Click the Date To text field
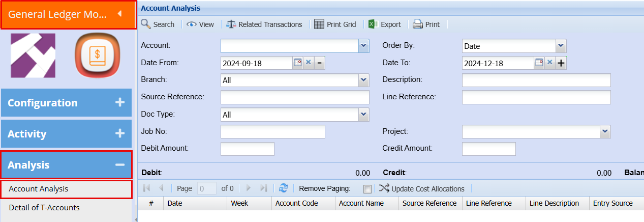 498,63
